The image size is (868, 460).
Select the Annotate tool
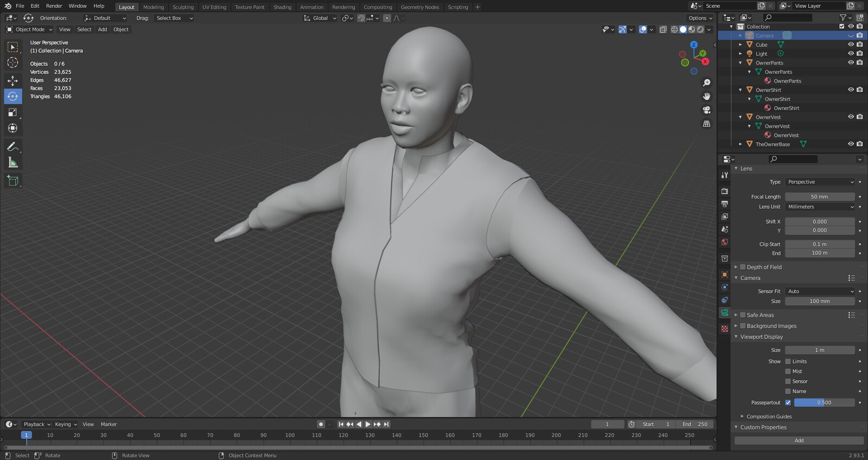13,146
